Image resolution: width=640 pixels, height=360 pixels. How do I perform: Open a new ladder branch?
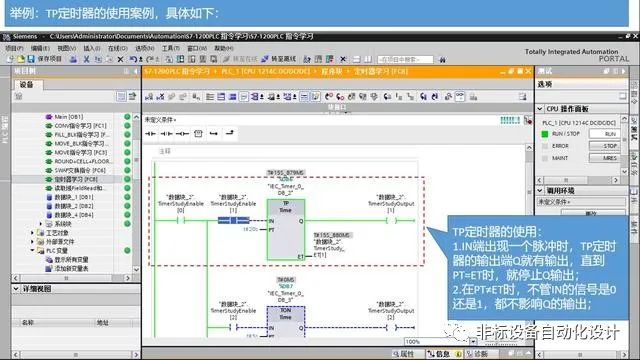(x=214, y=133)
